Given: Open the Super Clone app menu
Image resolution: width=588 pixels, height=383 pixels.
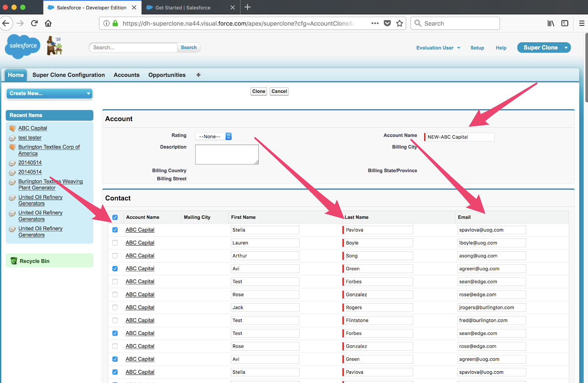Looking at the screenshot, I should coord(544,47).
